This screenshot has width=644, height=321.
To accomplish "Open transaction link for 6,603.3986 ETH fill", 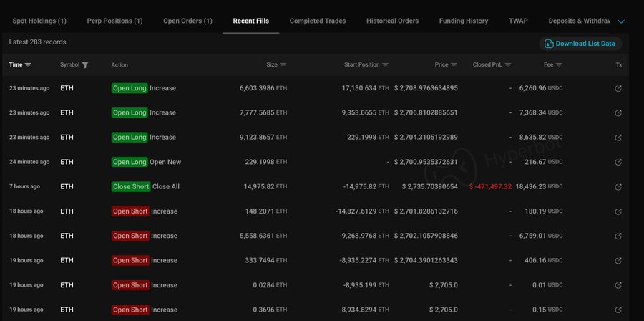I will point(618,88).
